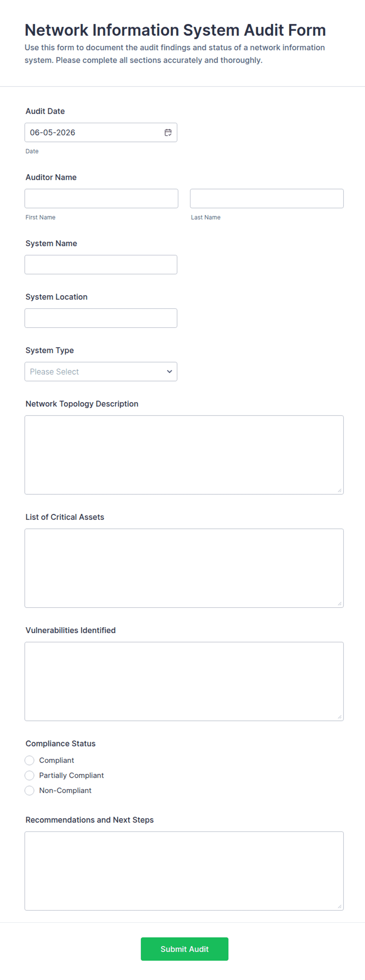Click Vulnerabilities Identified textarea resize handle
The height and width of the screenshot is (980, 365).
(339, 717)
